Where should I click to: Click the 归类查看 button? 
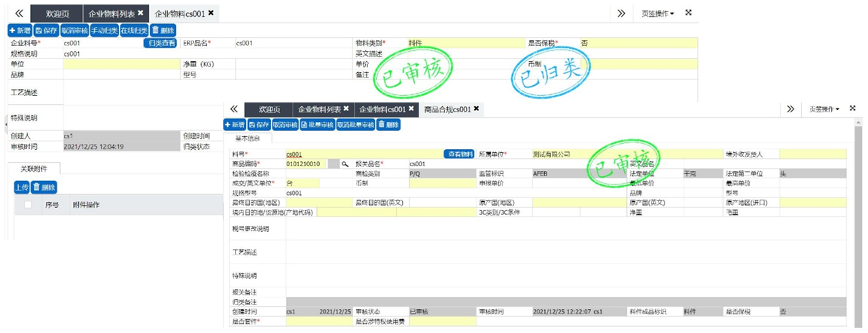pyautogui.click(x=160, y=44)
